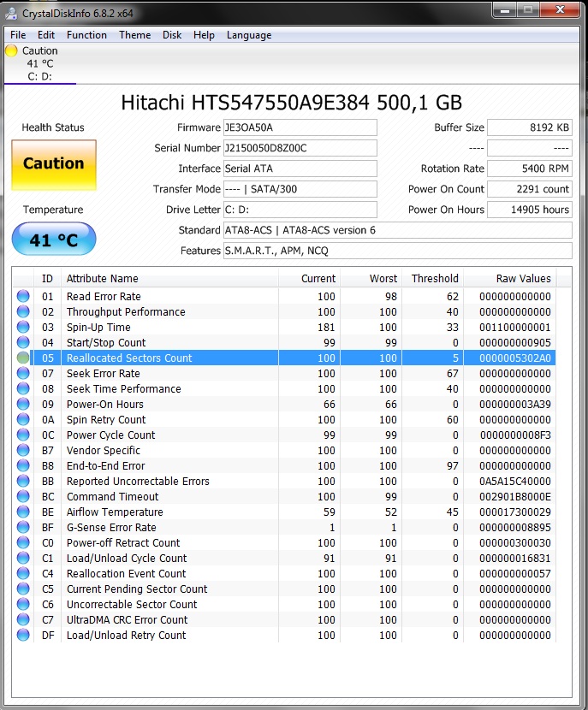This screenshot has height=710, width=588.
Task: Click the status dot for Power Cycle Count
Action: click(x=23, y=435)
